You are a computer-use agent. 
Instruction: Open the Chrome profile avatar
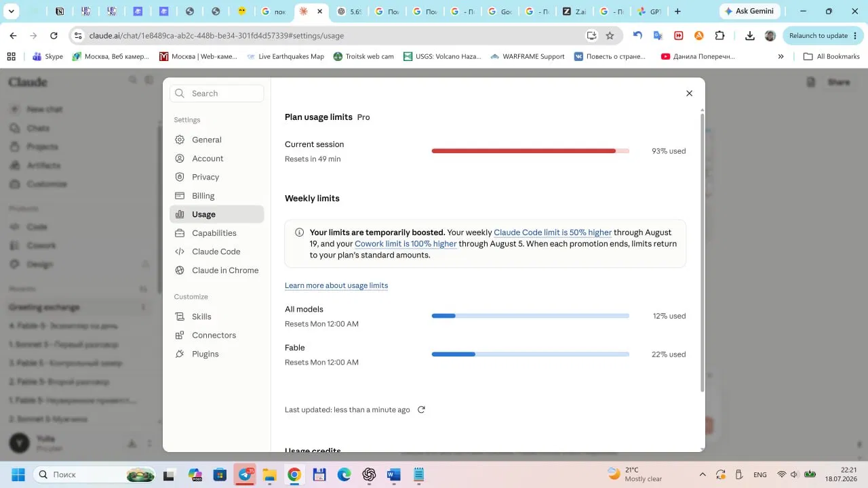[770, 36]
